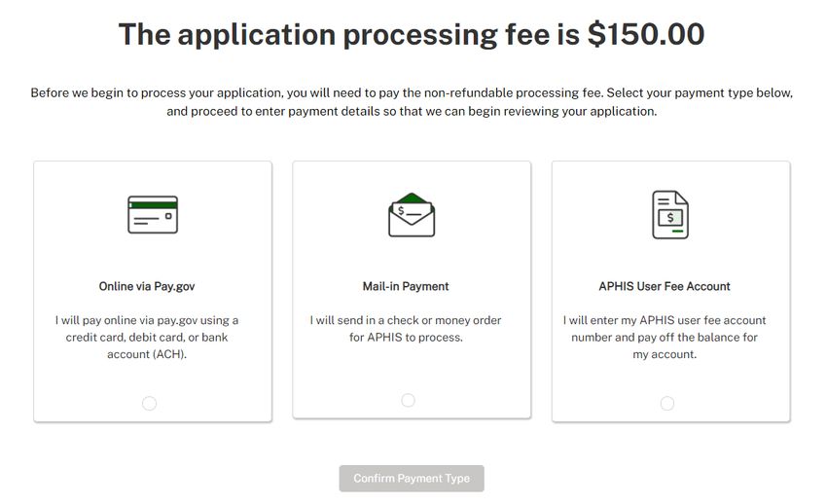Select the Online via Pay.gov radio button
Screen dimensions: 827x504
click(x=149, y=404)
